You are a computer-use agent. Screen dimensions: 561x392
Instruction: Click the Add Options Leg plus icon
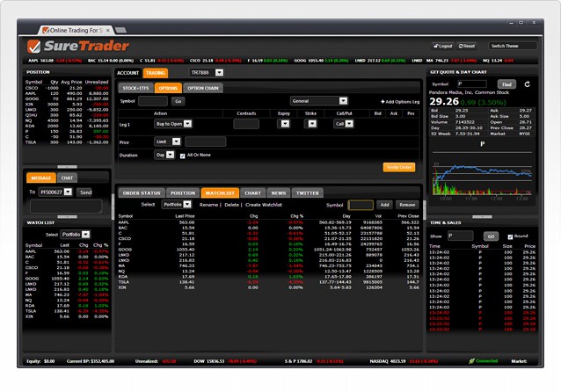[x=382, y=102]
